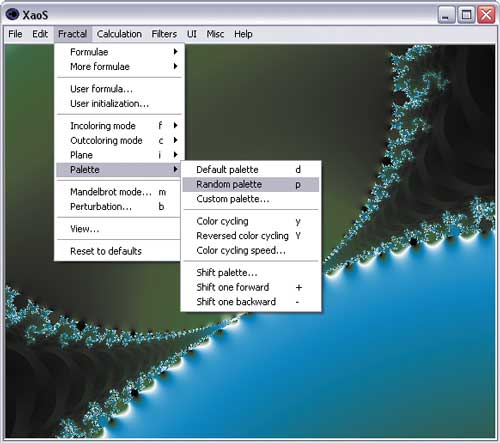The width and height of the screenshot is (500, 443).
Task: Open the Calculation menu
Action: tap(119, 34)
